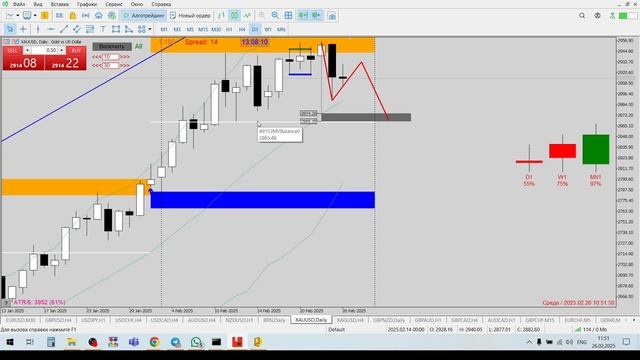Click the >>> arrows beside value 10
640x360 pixels.
125,57
